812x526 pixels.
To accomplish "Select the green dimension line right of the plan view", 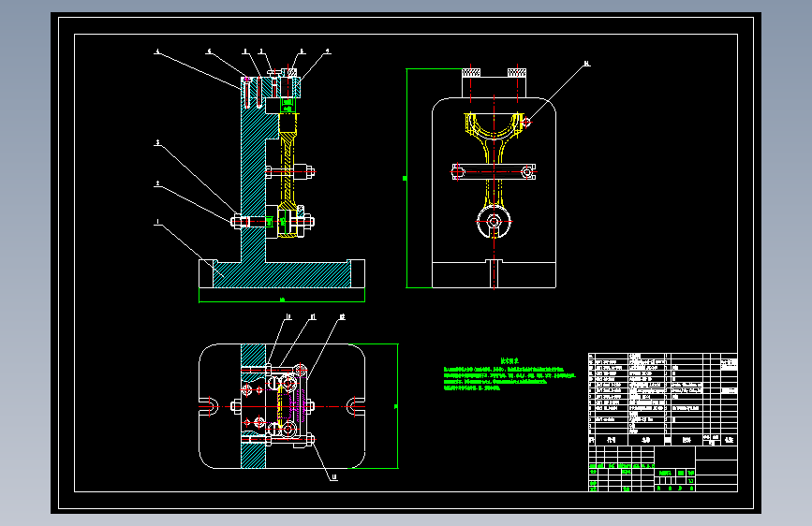I will (397, 406).
